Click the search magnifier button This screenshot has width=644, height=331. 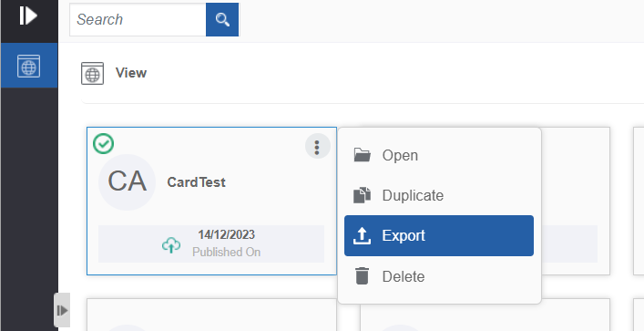(222, 19)
